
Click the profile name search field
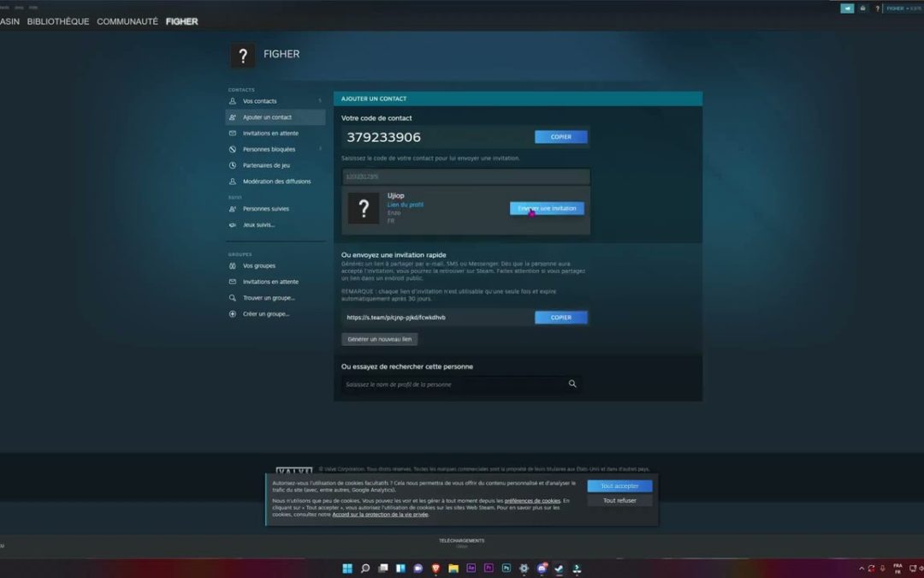pyautogui.click(x=453, y=384)
